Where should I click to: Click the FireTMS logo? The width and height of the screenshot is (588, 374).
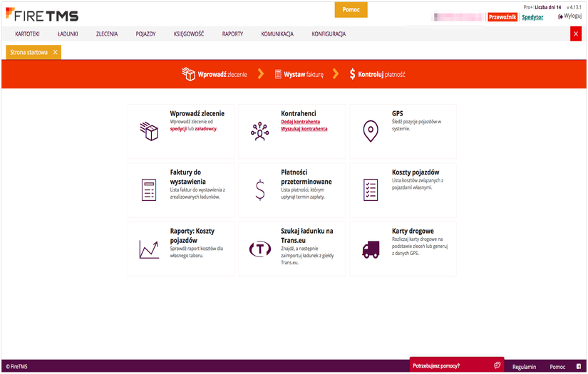click(42, 15)
